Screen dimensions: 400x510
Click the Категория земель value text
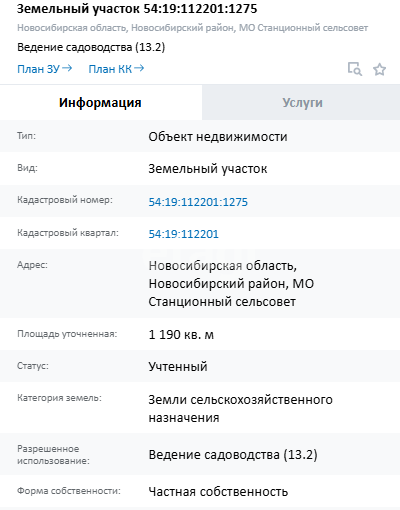click(x=240, y=408)
